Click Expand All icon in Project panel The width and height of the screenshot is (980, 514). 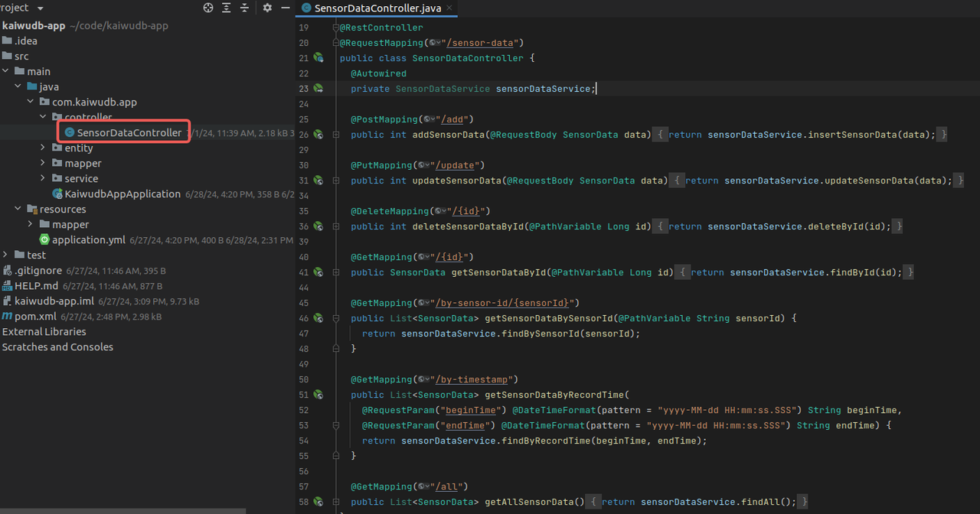pos(227,8)
